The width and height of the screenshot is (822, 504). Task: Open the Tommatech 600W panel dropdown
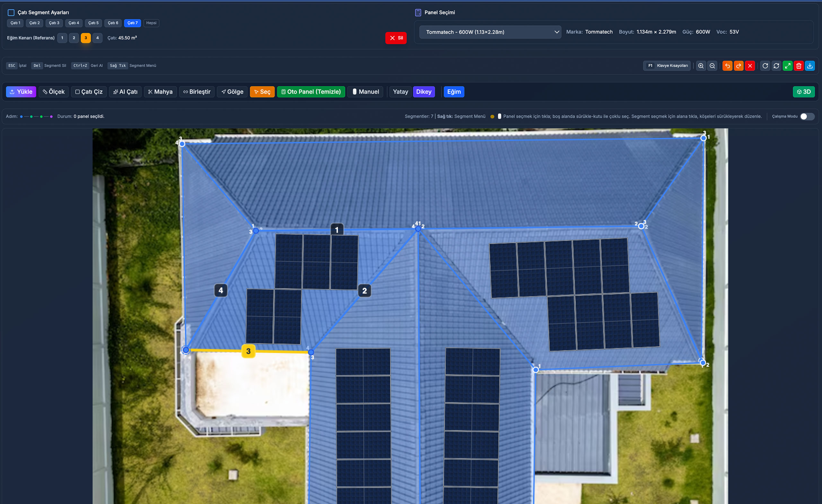tap(490, 32)
